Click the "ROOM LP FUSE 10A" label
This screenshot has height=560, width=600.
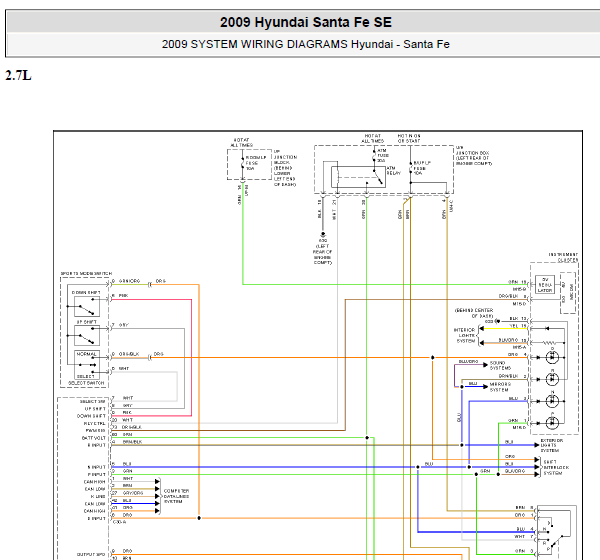point(256,163)
